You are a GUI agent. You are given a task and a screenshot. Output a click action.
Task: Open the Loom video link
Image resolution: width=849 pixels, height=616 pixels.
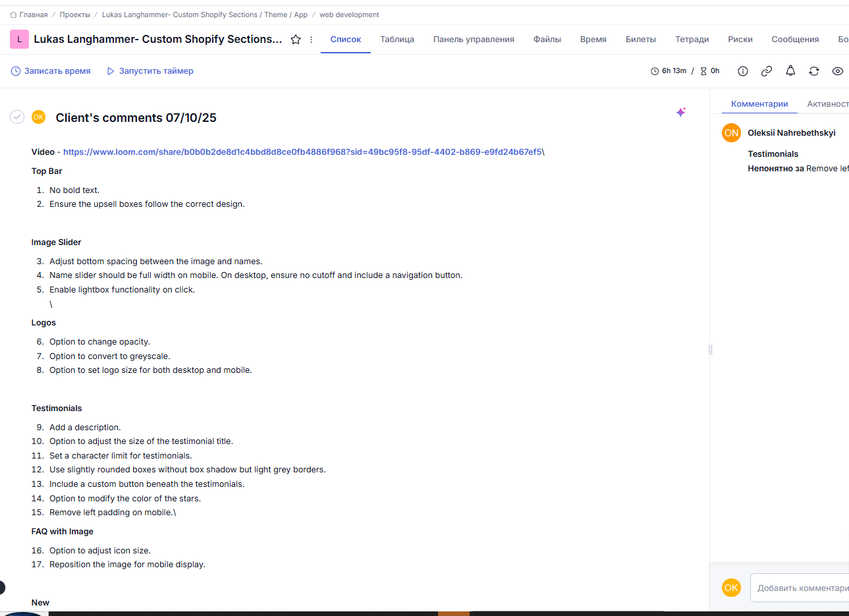coord(302,152)
